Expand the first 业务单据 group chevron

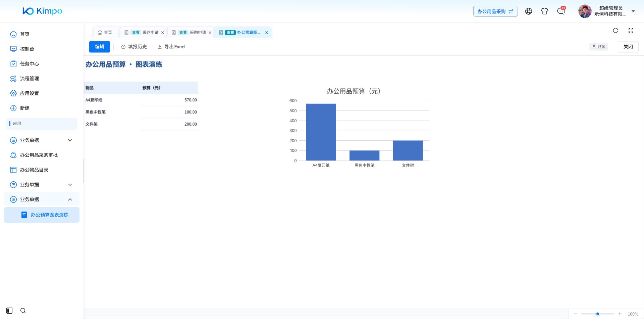click(x=70, y=140)
